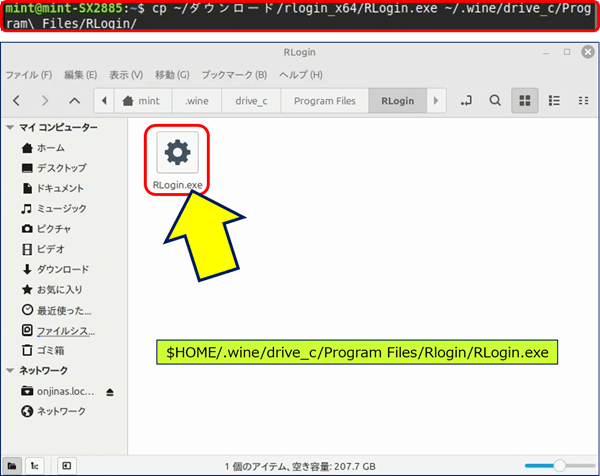
Task: Toggle the location entry mode icon
Action: (466, 101)
